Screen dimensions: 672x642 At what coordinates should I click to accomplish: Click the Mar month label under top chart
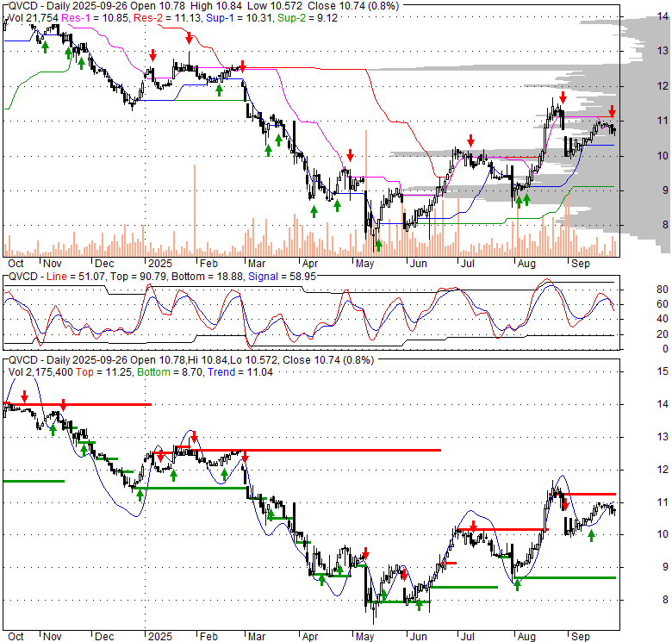257,264
